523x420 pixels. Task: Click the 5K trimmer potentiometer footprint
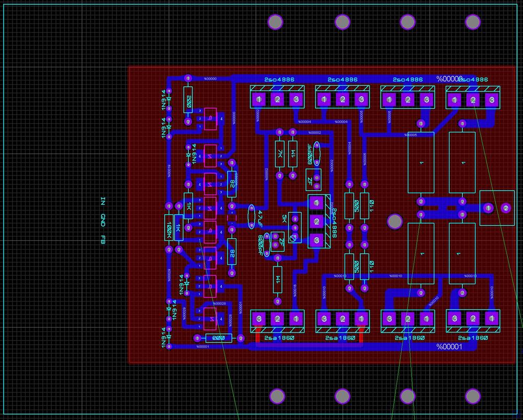295,228
